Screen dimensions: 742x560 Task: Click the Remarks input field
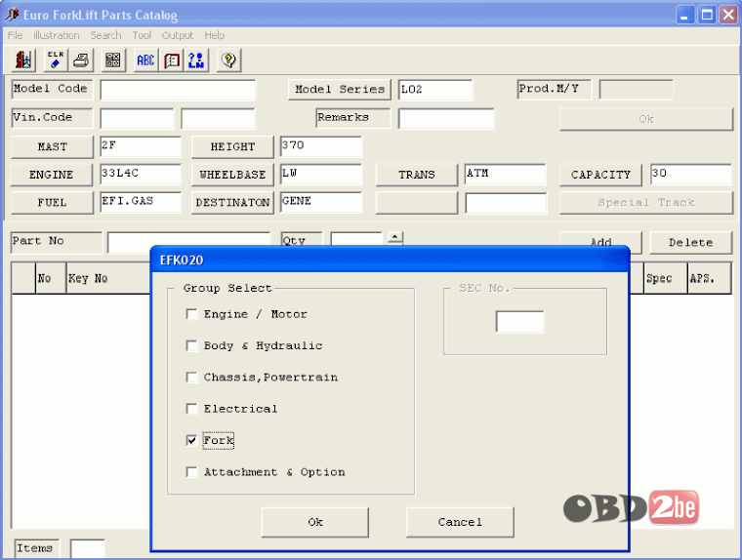point(446,118)
